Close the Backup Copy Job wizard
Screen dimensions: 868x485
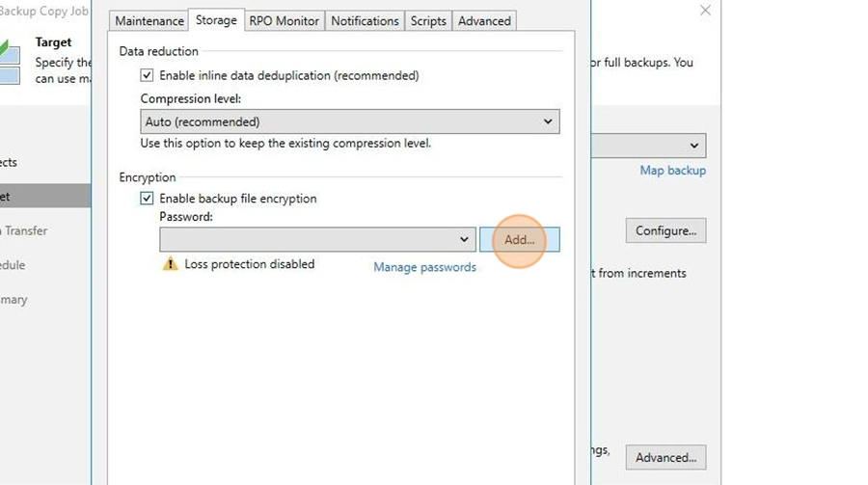point(705,11)
